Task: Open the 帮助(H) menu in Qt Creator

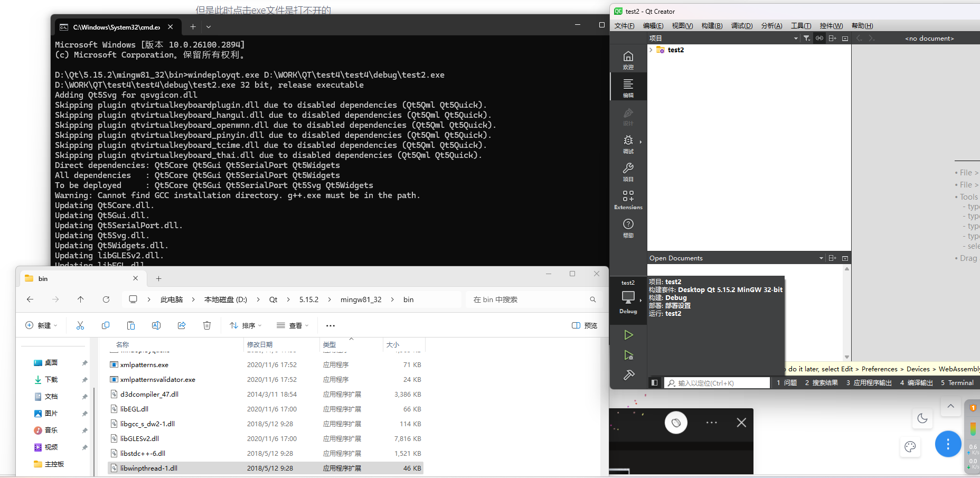Action: pyautogui.click(x=862, y=26)
